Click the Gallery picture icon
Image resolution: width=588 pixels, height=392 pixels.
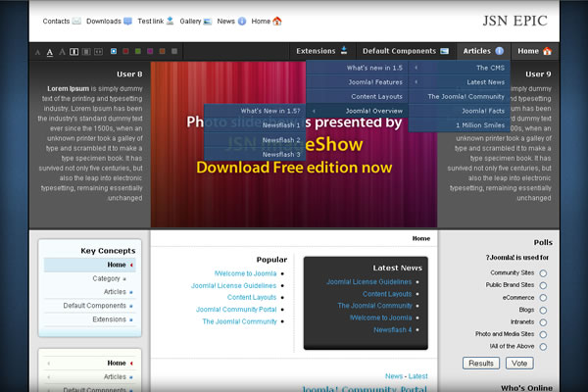click(x=209, y=21)
